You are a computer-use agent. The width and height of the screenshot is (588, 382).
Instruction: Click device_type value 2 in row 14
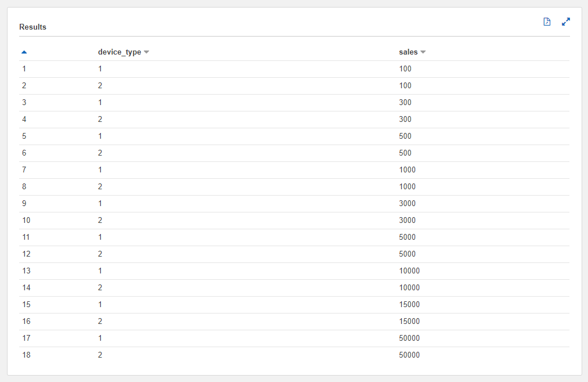[x=100, y=288]
